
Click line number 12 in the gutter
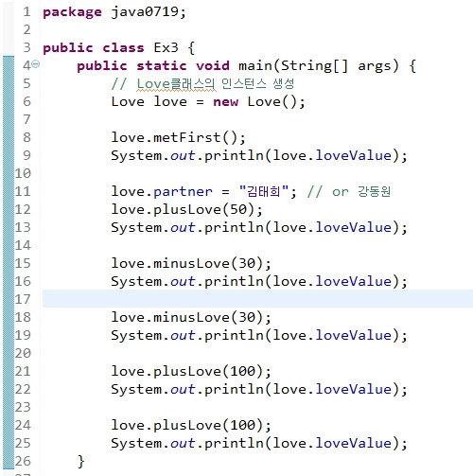(23, 209)
